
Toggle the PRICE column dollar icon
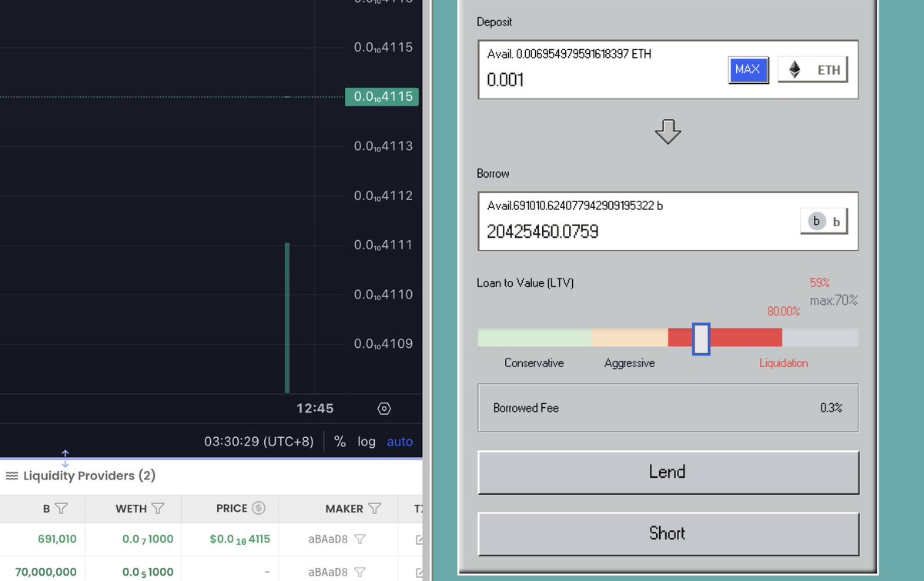tap(259, 509)
